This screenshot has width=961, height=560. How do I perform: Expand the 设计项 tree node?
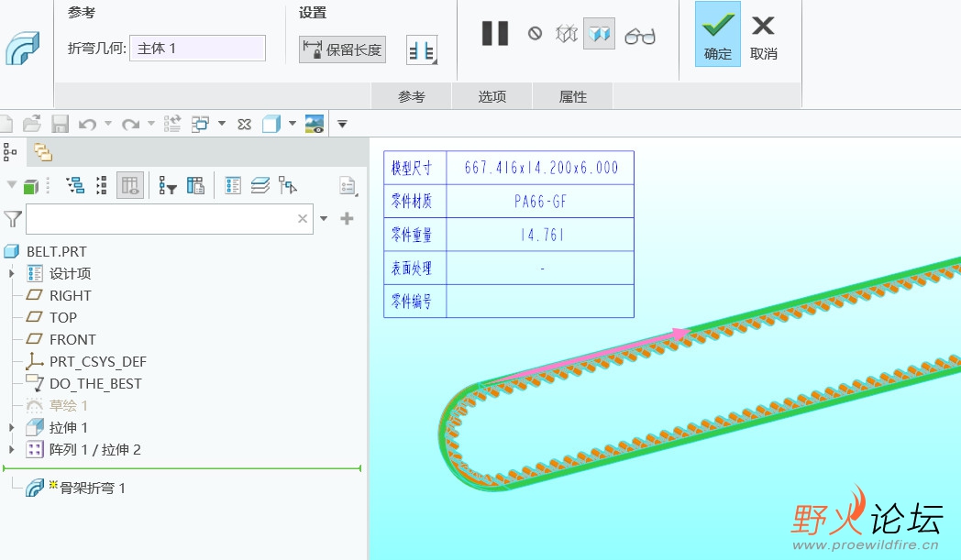[x=11, y=273]
